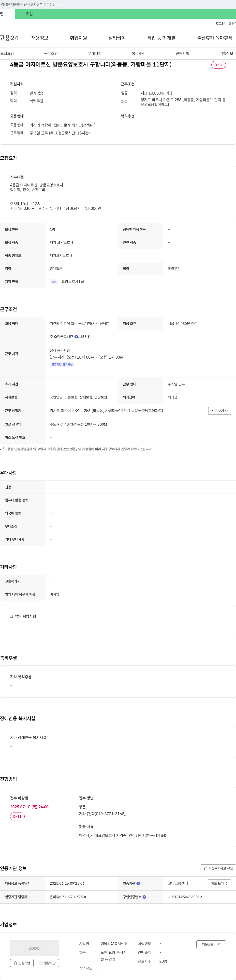236x980 pixels.
Task: Click the 관심기업 star button
Action: point(22,963)
